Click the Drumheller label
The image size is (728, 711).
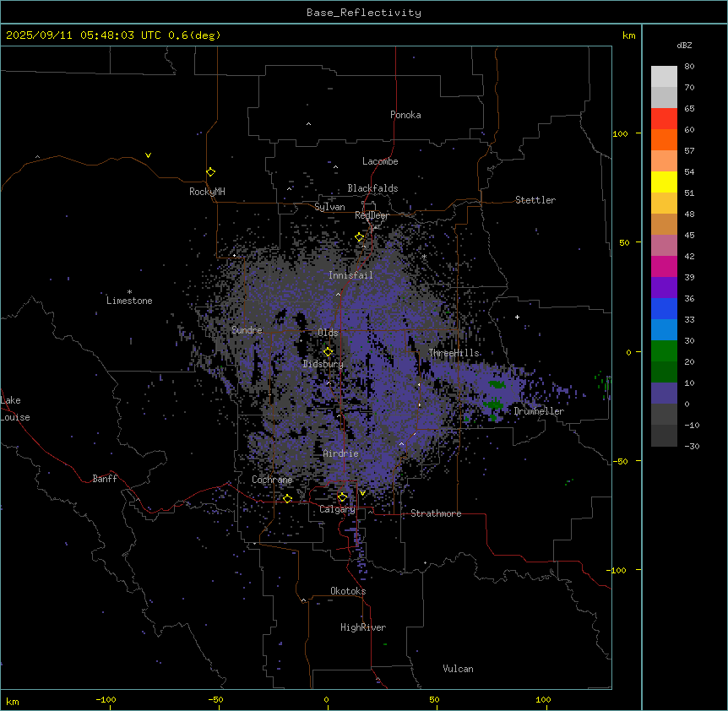pos(539,411)
